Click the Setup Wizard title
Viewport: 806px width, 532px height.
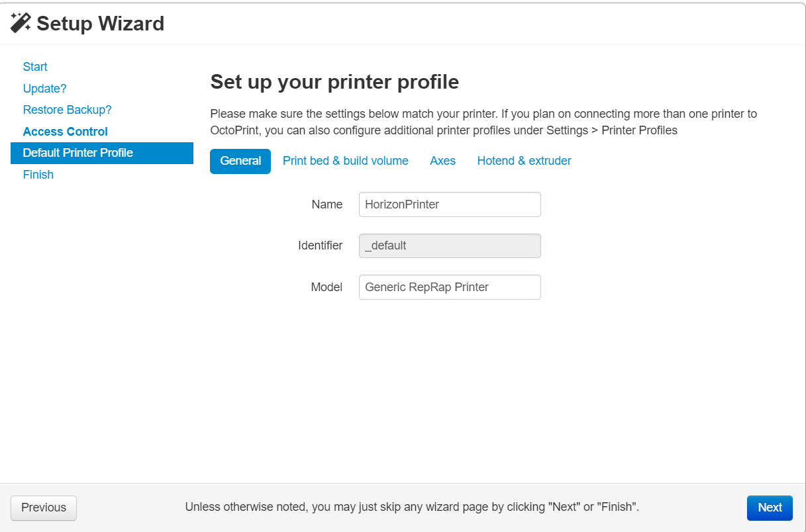click(x=101, y=23)
